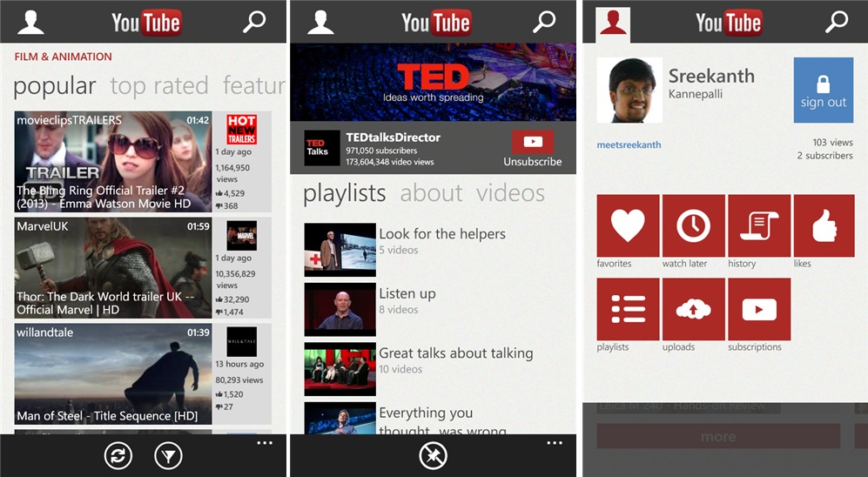Click the highlighted red profile icon
Screen dimensions: 868x477
click(613, 22)
